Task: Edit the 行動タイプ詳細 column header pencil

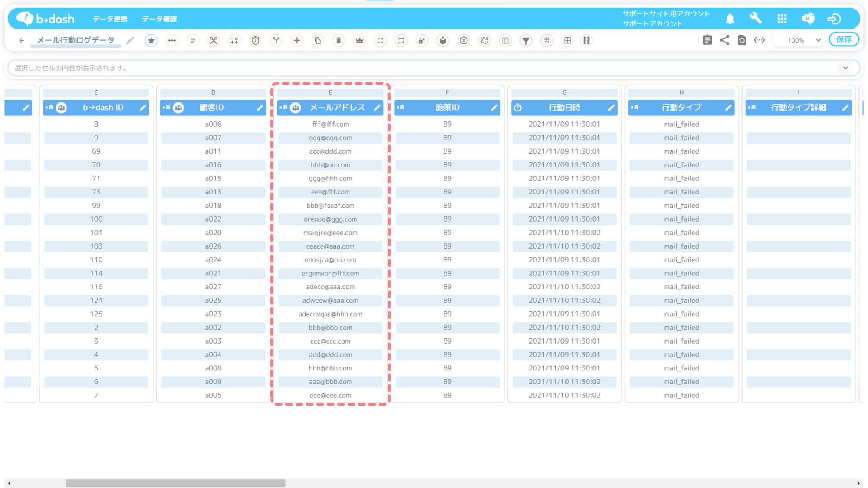Action: (845, 108)
